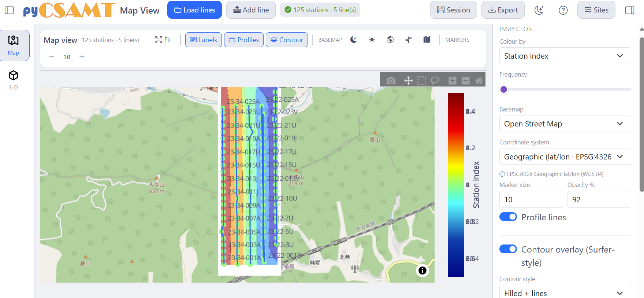
Task: Click station label 23-22-10U
Action: point(282,198)
